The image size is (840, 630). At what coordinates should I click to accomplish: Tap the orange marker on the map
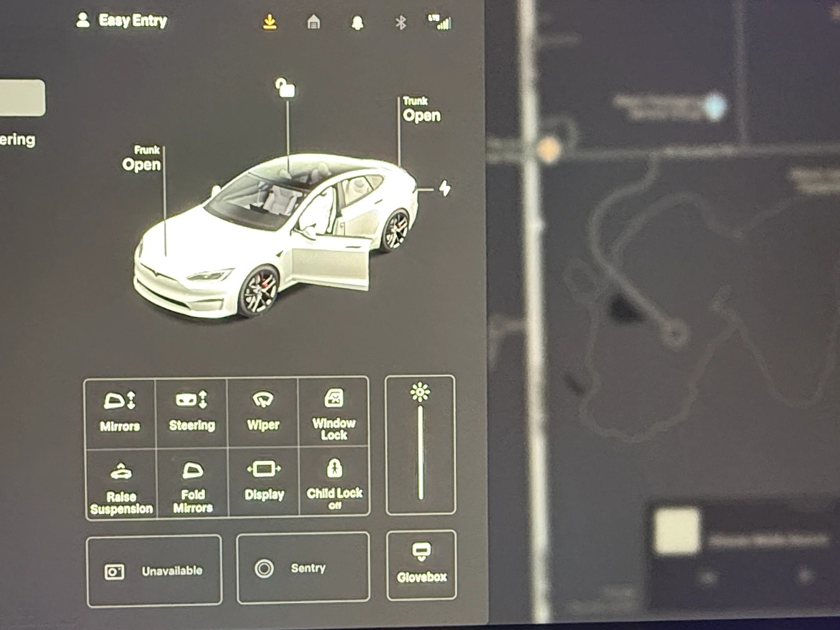coord(549,149)
